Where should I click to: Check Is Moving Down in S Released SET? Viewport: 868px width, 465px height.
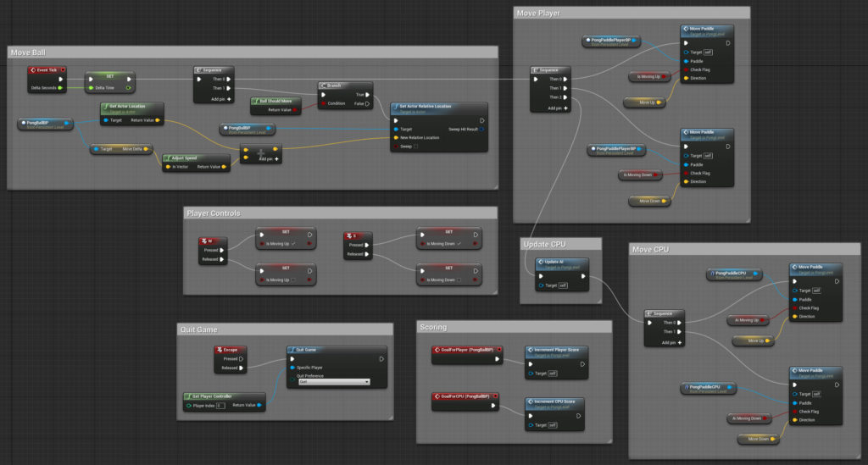[x=459, y=280]
